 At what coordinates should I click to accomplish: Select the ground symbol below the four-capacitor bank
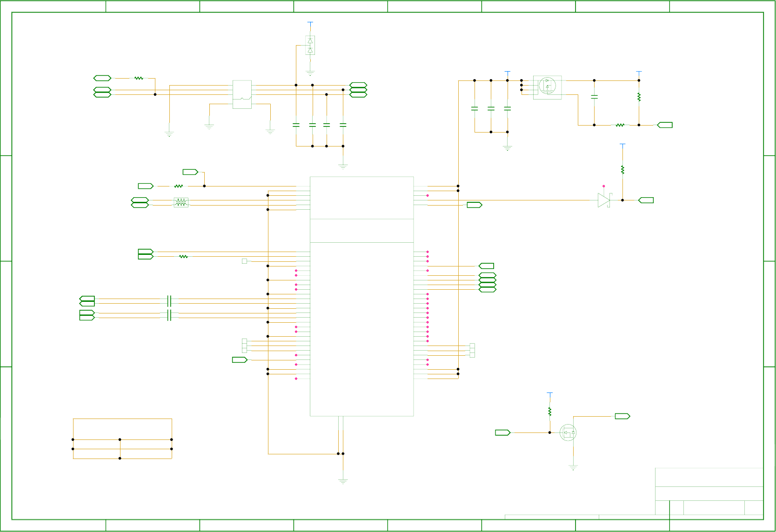click(x=343, y=166)
